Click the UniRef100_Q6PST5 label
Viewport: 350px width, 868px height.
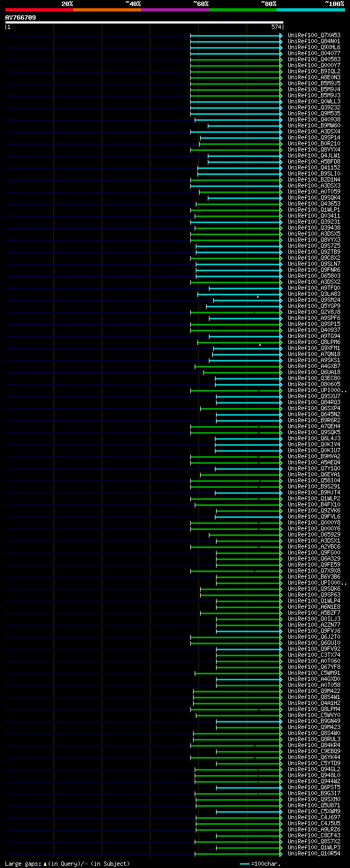click(314, 787)
